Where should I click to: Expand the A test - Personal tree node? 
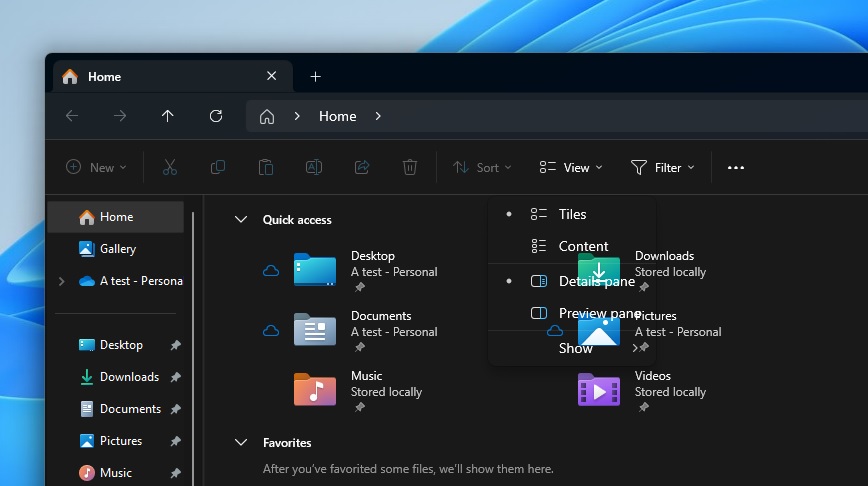pos(61,281)
